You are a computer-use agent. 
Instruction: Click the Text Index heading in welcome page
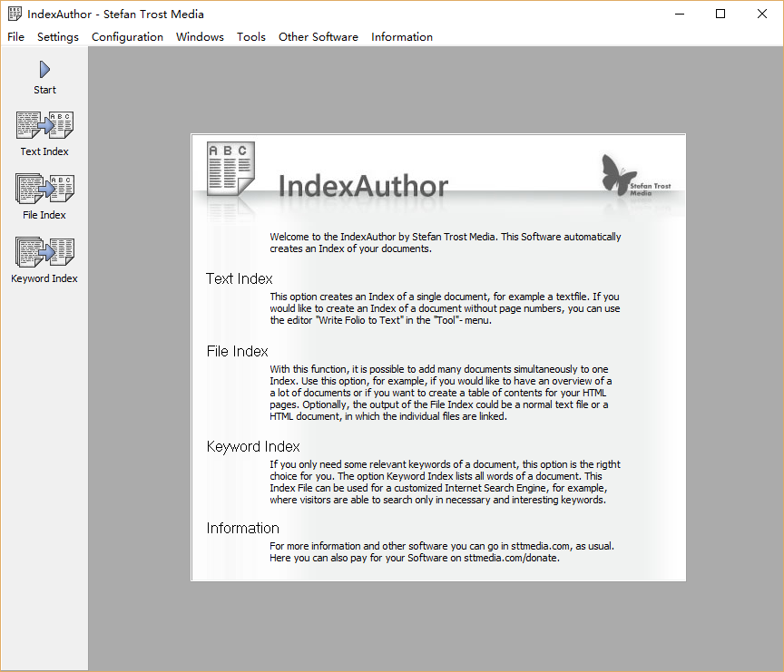[240, 278]
